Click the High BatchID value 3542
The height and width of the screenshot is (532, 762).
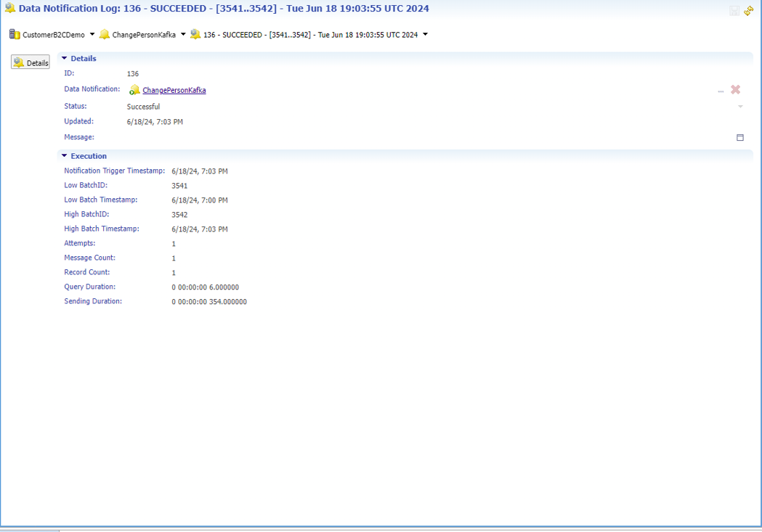(x=179, y=215)
